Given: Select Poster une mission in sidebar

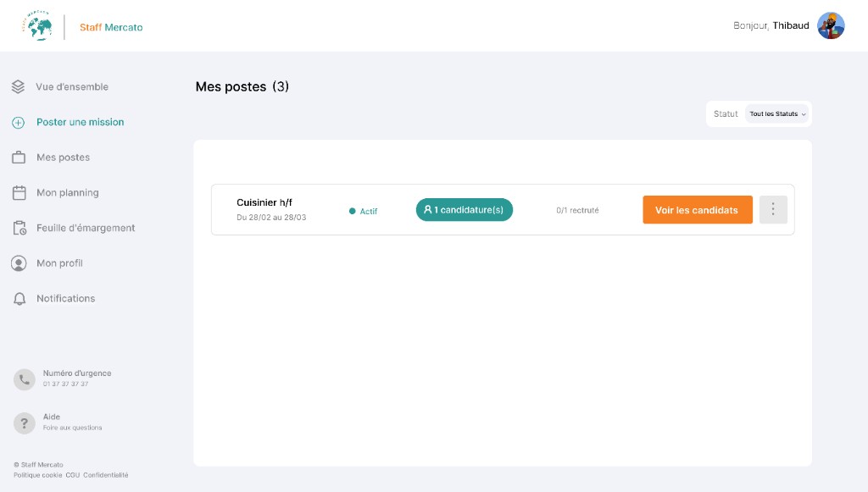Looking at the screenshot, I should click(81, 122).
